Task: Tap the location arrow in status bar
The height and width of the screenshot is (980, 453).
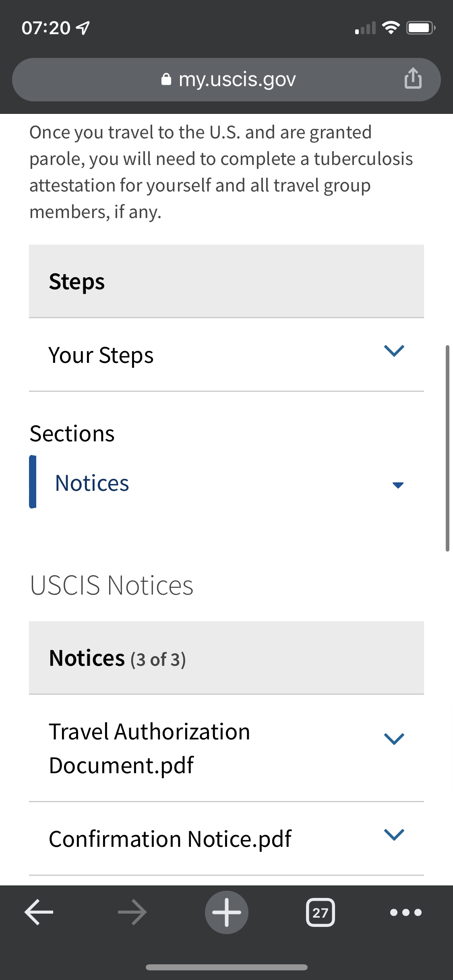Action: pos(83,28)
